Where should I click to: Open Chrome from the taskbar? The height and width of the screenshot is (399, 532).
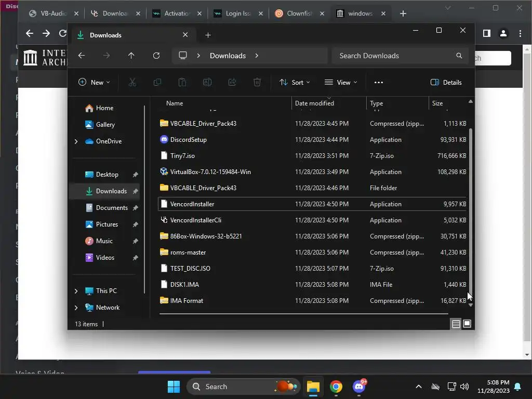click(336, 387)
